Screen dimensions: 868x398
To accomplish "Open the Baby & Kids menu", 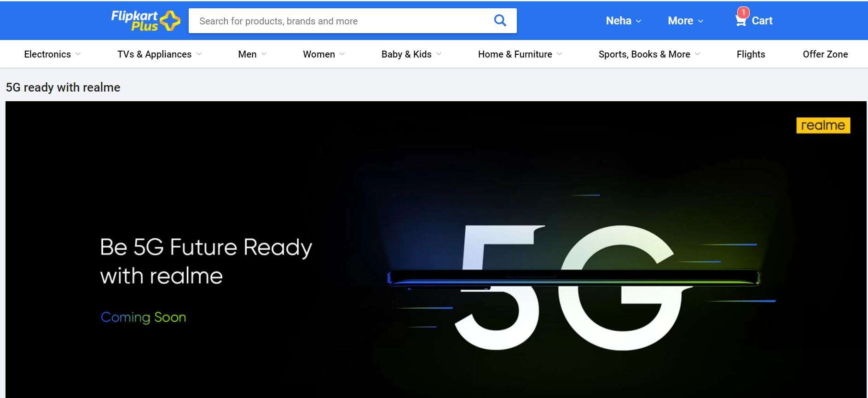I will point(406,54).
